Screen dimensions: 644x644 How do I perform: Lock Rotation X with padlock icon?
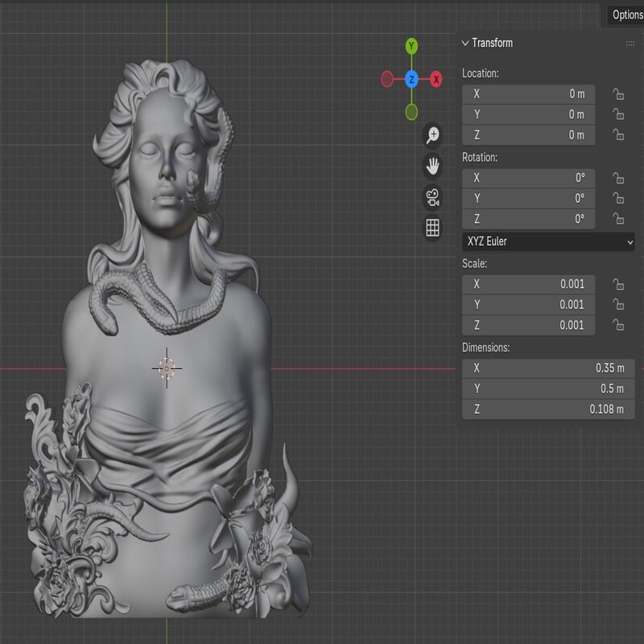tap(618, 178)
